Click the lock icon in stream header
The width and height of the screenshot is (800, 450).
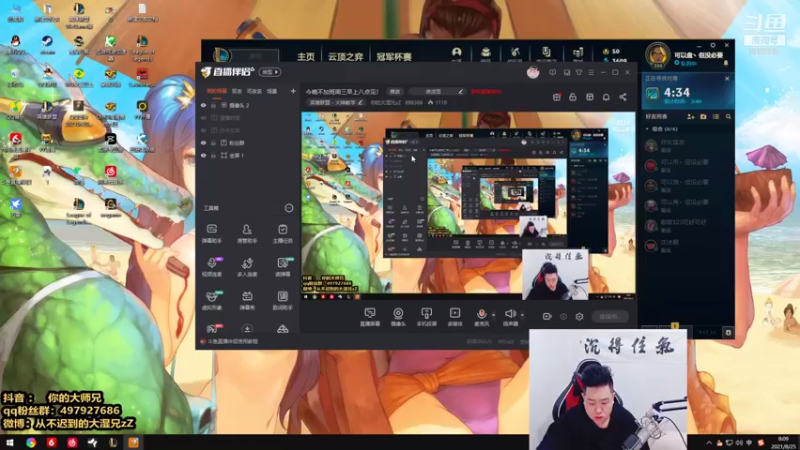click(573, 97)
